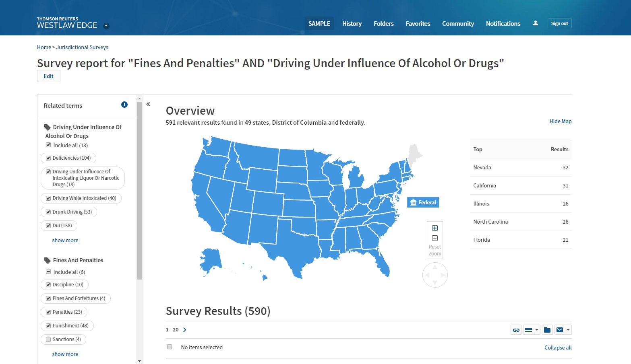Open the detail level view dropdown
Viewport: 631px width, 364px height.
(x=532, y=330)
